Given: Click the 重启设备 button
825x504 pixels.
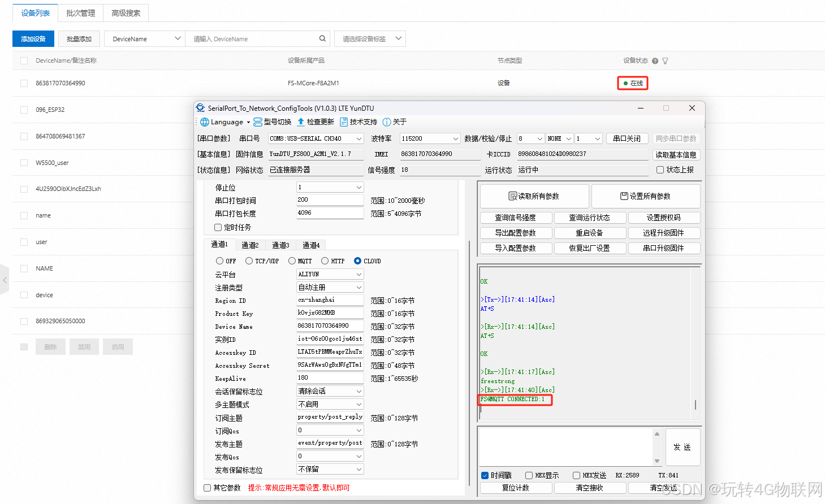Looking at the screenshot, I should (590, 233).
